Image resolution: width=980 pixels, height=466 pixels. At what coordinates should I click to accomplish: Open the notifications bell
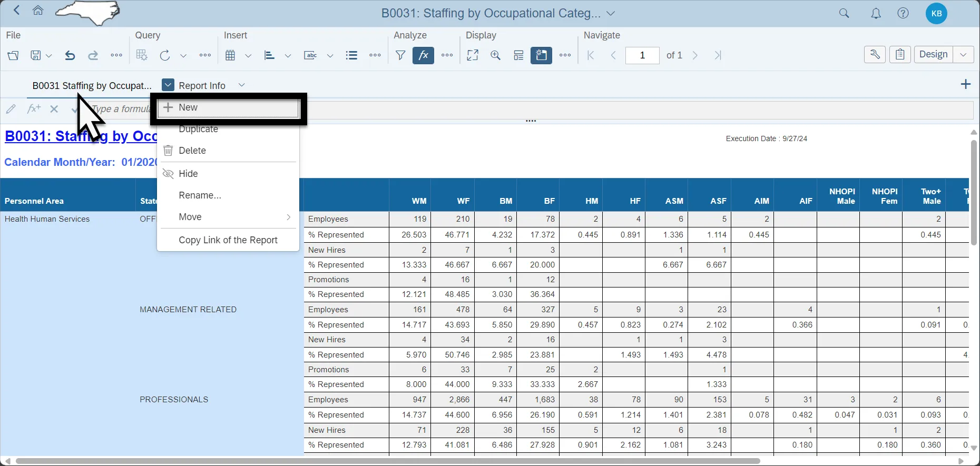876,14
